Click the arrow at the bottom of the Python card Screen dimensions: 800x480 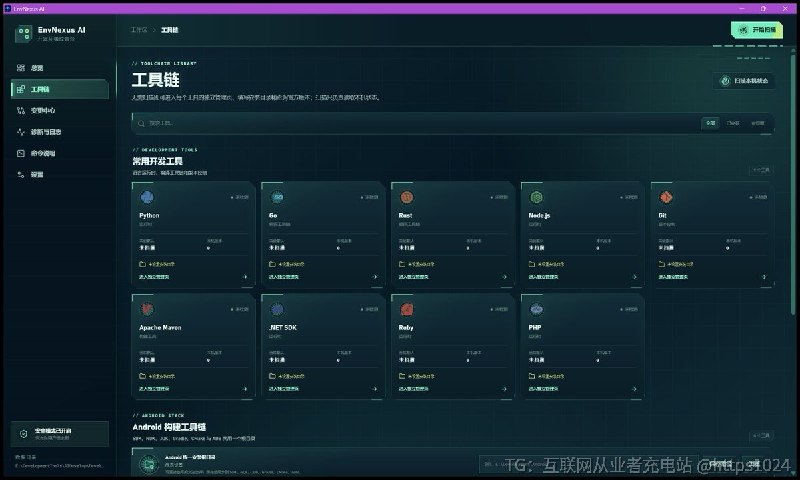click(245, 277)
